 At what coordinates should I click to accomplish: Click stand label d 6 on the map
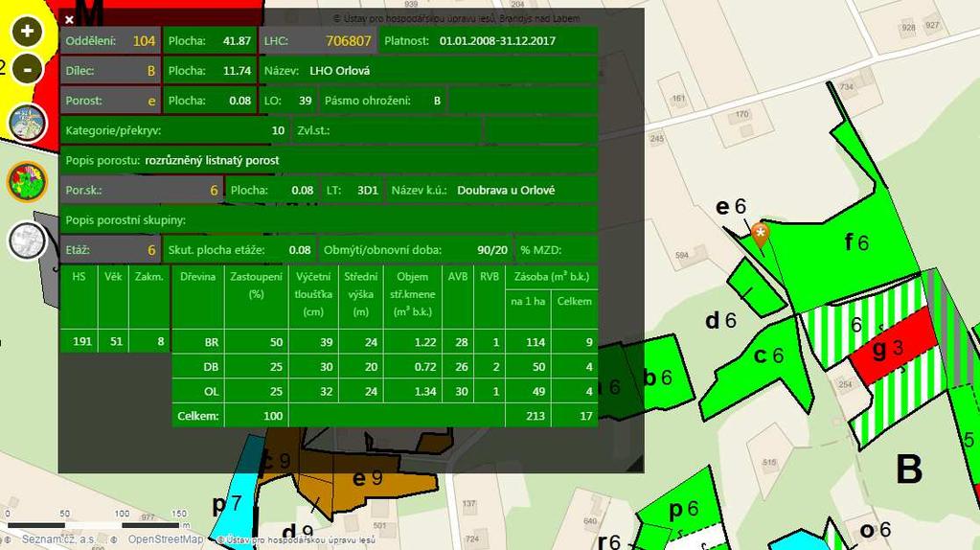click(720, 321)
